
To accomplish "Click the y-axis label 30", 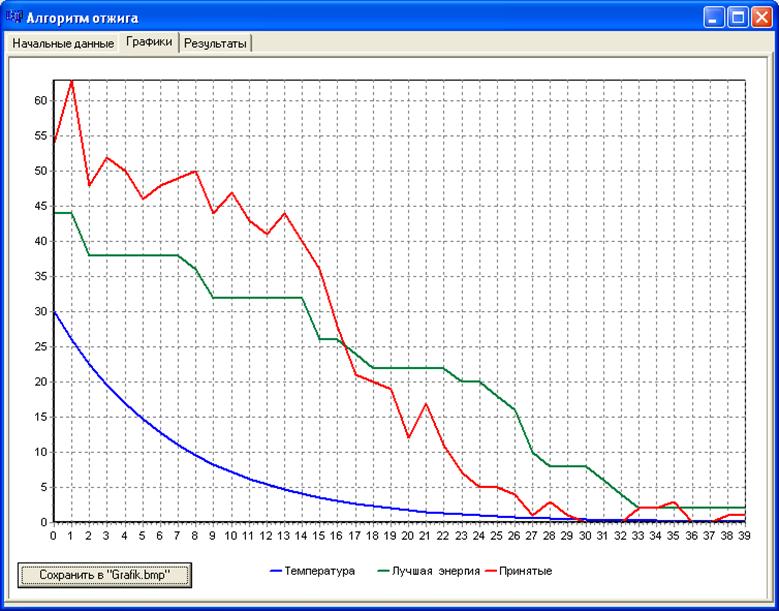I will (x=40, y=312).
